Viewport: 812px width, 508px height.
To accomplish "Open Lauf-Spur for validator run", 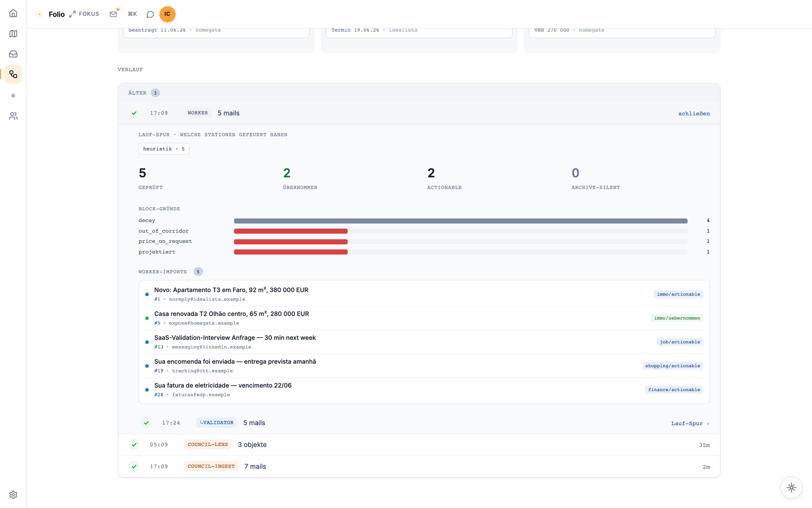I will click(x=690, y=423).
